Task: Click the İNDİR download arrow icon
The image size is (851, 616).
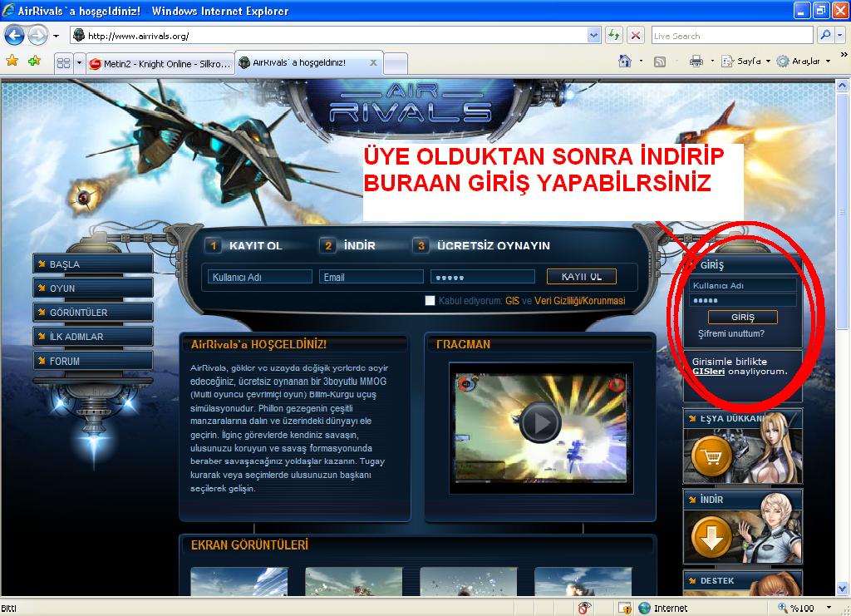Action: 711,537
